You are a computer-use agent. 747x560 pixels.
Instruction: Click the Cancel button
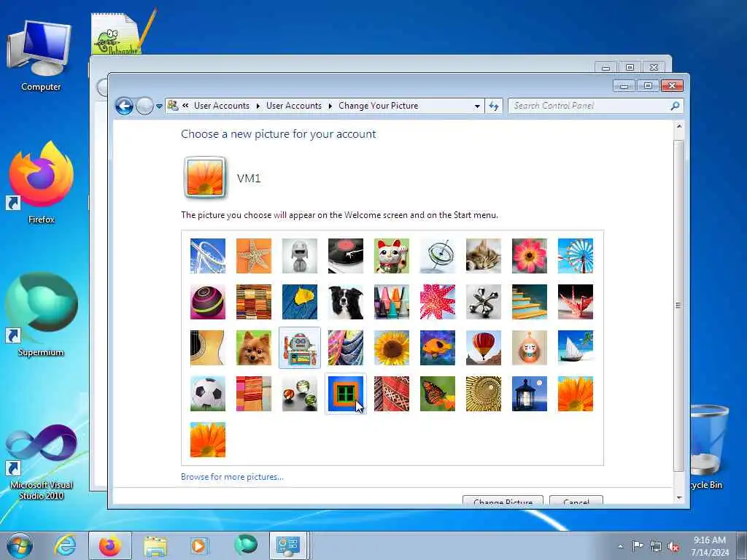(x=576, y=501)
